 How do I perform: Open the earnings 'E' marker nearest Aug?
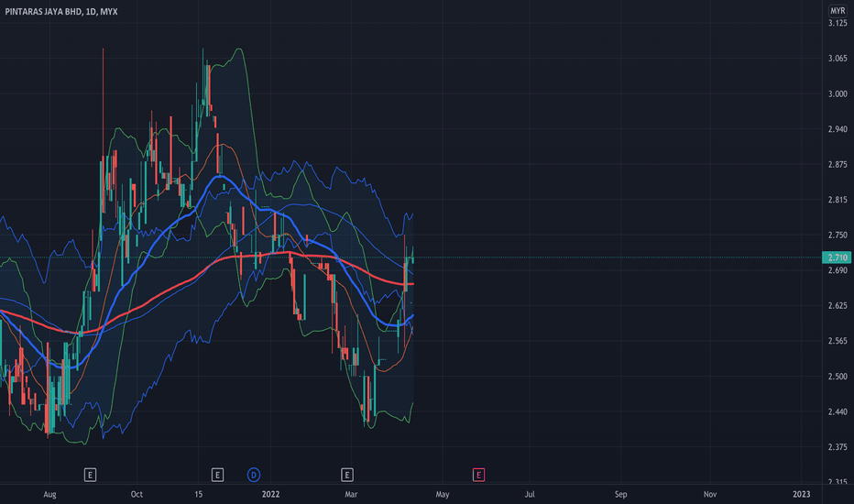click(90, 475)
